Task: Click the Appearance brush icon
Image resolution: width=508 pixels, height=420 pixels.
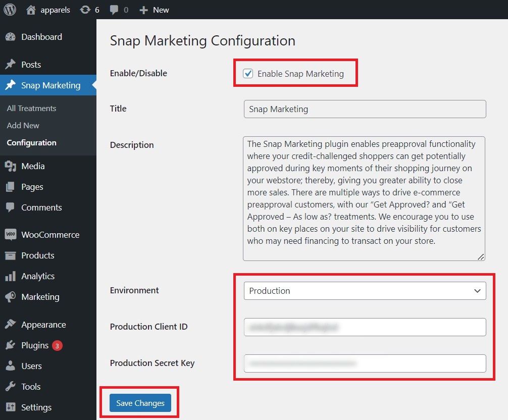Action: [11, 324]
